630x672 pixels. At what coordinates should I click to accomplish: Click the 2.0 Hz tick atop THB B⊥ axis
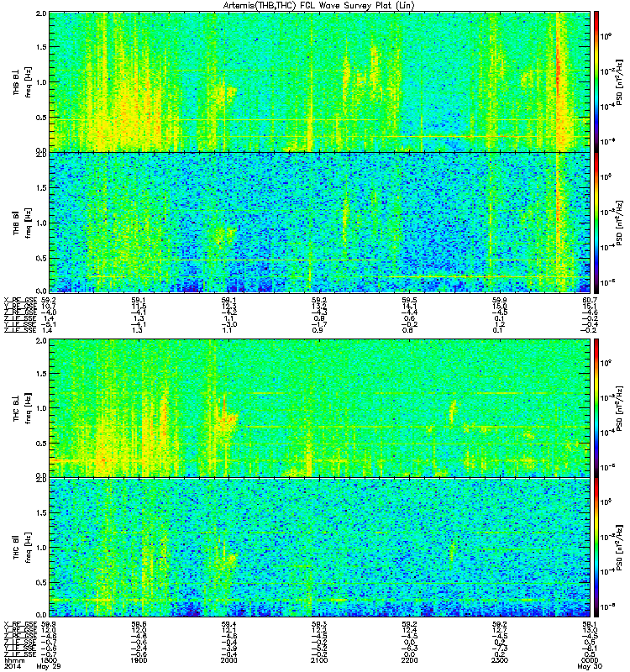tap(41, 13)
